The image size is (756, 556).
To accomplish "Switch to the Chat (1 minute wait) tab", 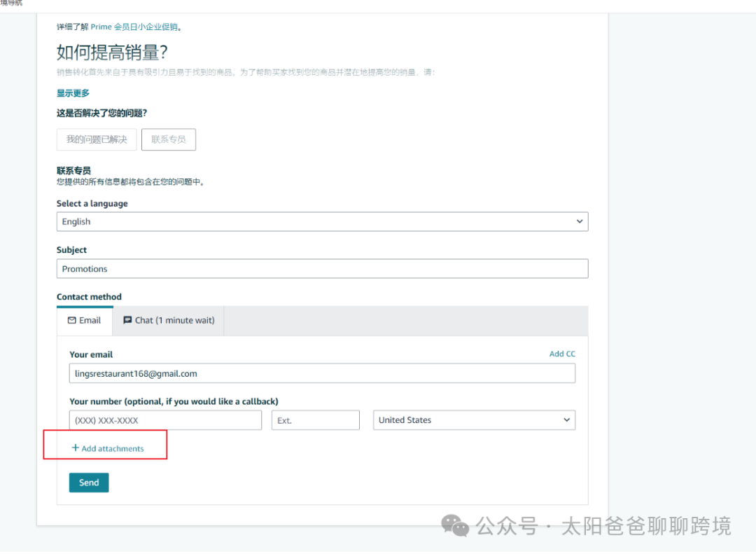I will coord(169,320).
